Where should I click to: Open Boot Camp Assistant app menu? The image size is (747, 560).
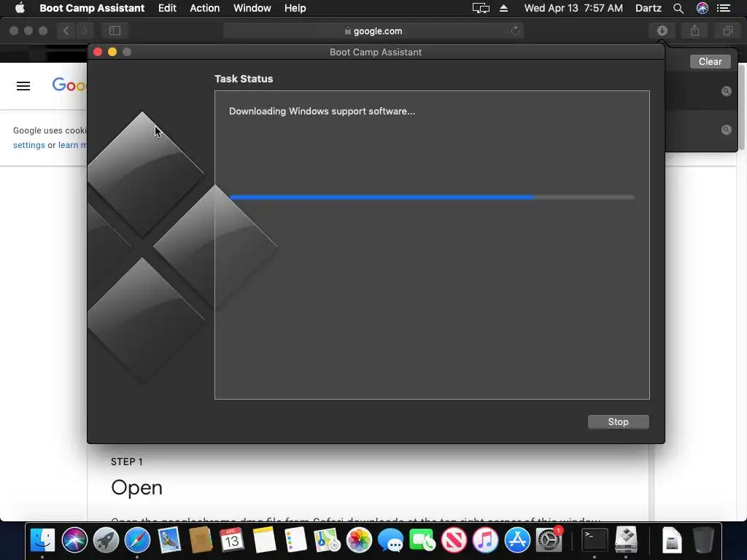pyautogui.click(x=92, y=8)
